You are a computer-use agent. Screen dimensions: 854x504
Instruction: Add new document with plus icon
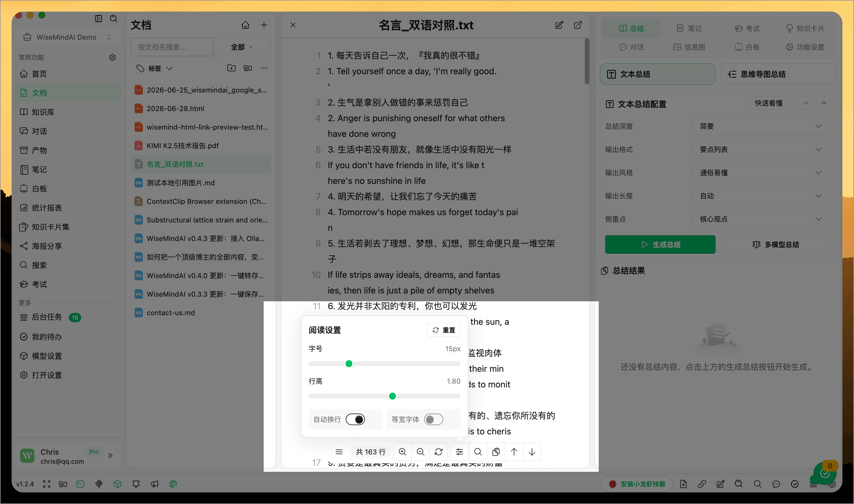pos(264,25)
